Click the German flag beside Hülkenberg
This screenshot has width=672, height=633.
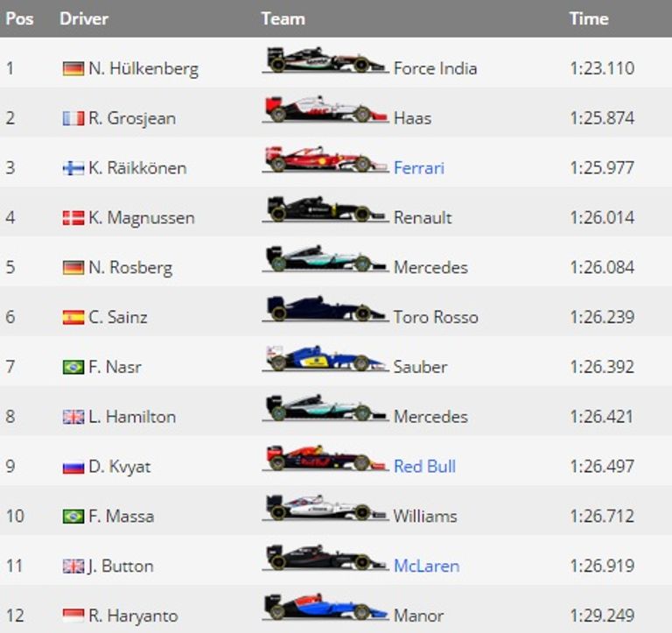(73, 68)
